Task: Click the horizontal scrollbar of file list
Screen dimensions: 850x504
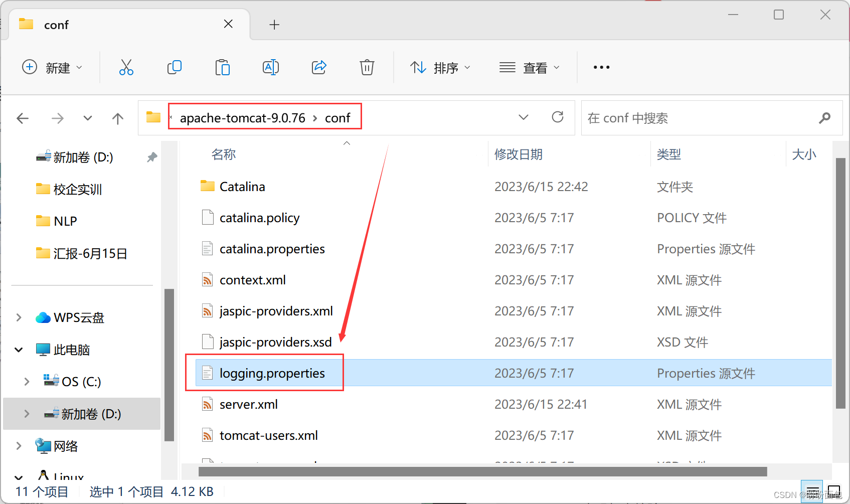Action: click(482, 471)
